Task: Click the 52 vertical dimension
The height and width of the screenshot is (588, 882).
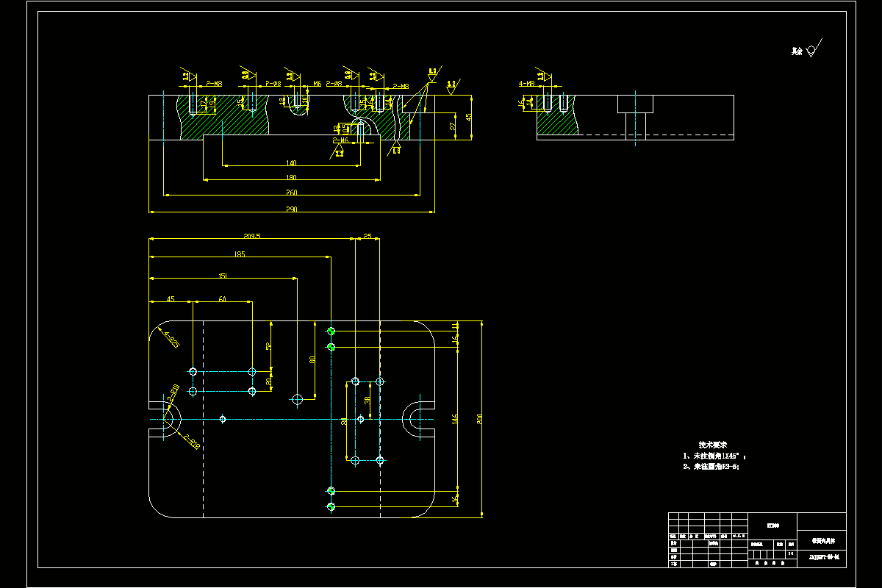Action: [x=269, y=345]
